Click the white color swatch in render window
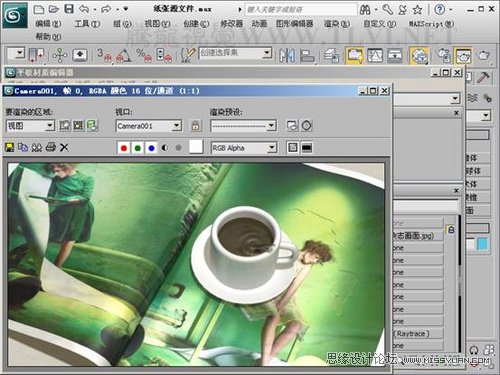The width and height of the screenshot is (500, 375). click(196, 147)
